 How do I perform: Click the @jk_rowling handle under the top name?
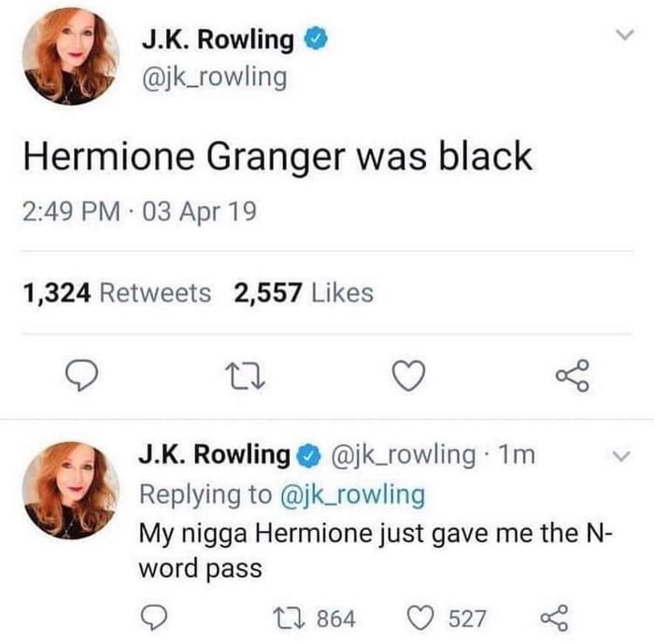(214, 79)
